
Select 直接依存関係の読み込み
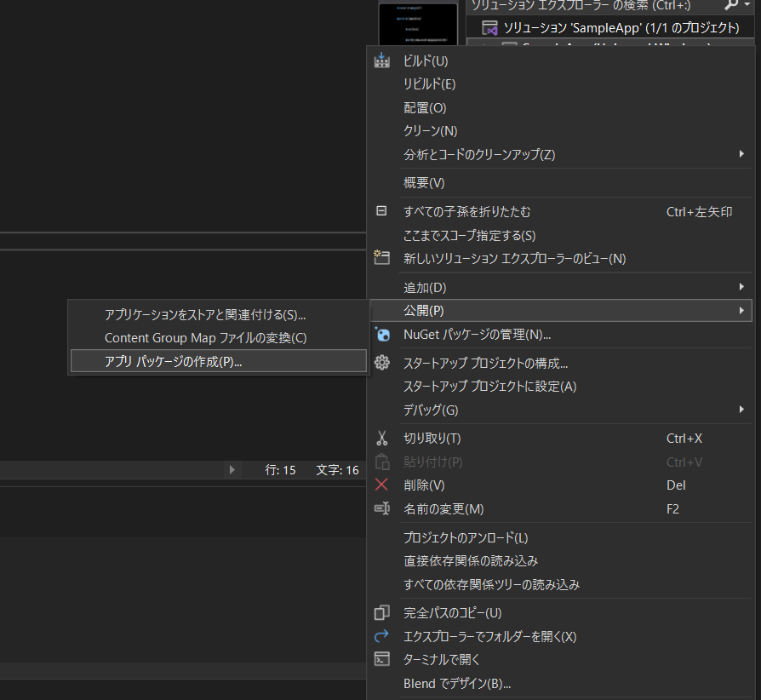[x=561, y=560]
